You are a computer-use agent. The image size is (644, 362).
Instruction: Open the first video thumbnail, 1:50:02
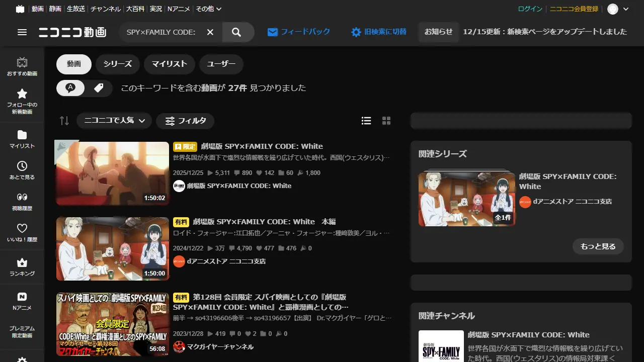(x=113, y=173)
